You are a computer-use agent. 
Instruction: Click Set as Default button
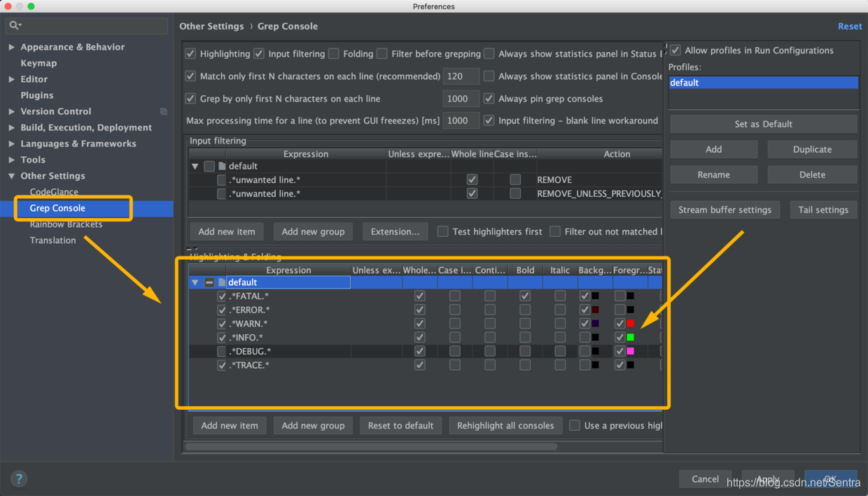[763, 124]
